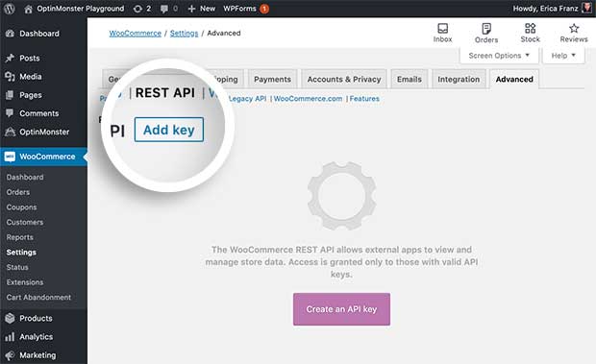Click the updates circular arrows icon
The image size is (596, 364).
pos(137,9)
